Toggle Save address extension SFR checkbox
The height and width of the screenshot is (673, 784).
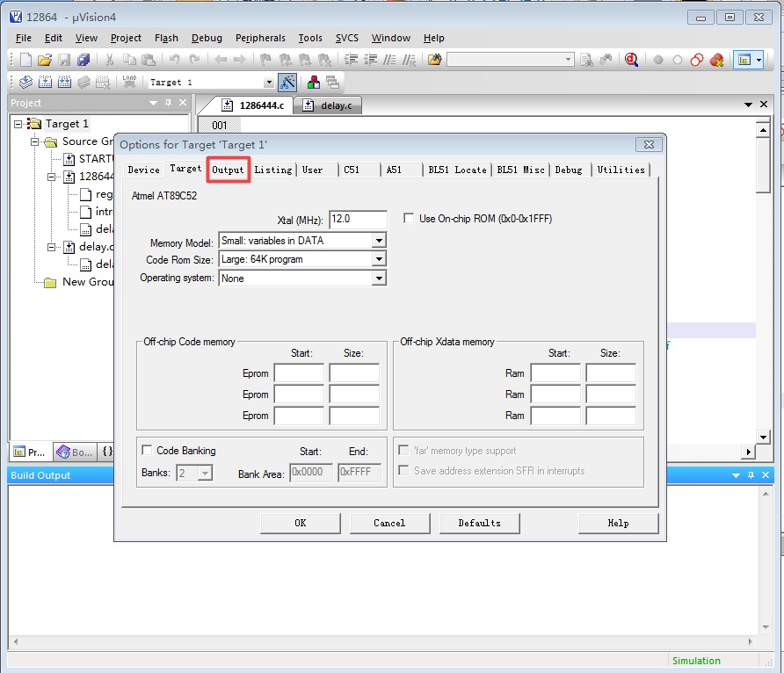pos(403,470)
